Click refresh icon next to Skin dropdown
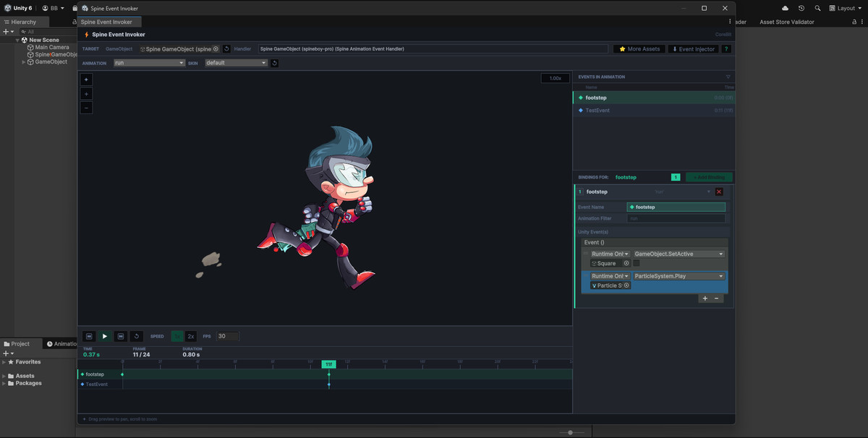868x438 pixels. point(274,63)
